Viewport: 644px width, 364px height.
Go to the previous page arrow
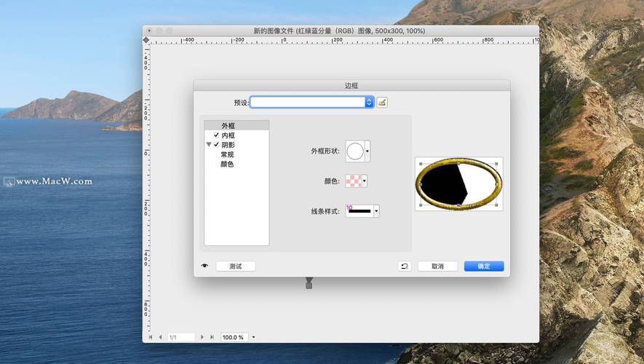[x=160, y=337]
